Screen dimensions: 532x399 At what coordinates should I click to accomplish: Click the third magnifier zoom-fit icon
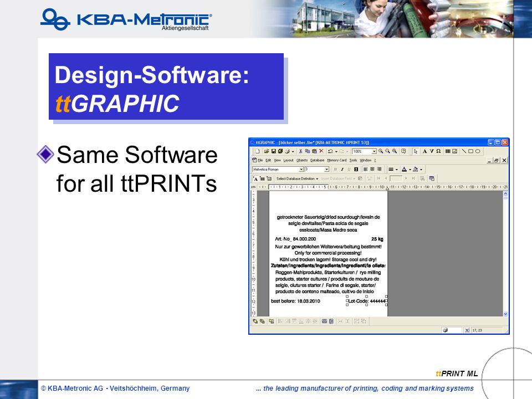[x=395, y=151]
